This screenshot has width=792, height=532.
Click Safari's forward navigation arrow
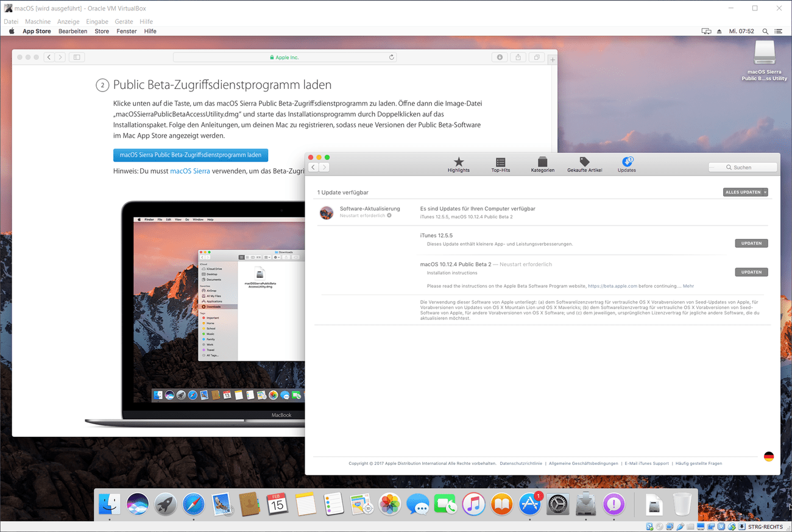[x=60, y=57]
